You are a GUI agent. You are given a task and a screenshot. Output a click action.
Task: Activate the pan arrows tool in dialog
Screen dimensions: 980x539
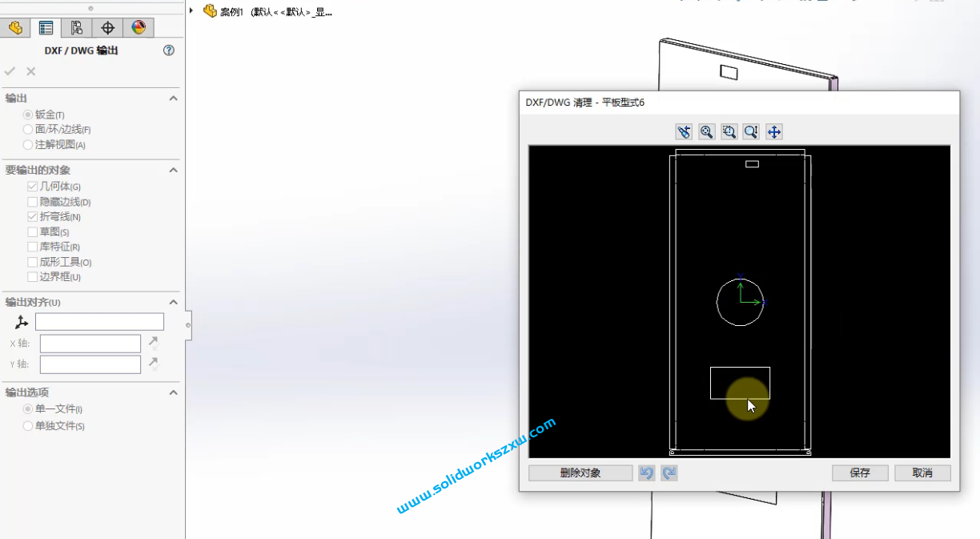tap(773, 131)
